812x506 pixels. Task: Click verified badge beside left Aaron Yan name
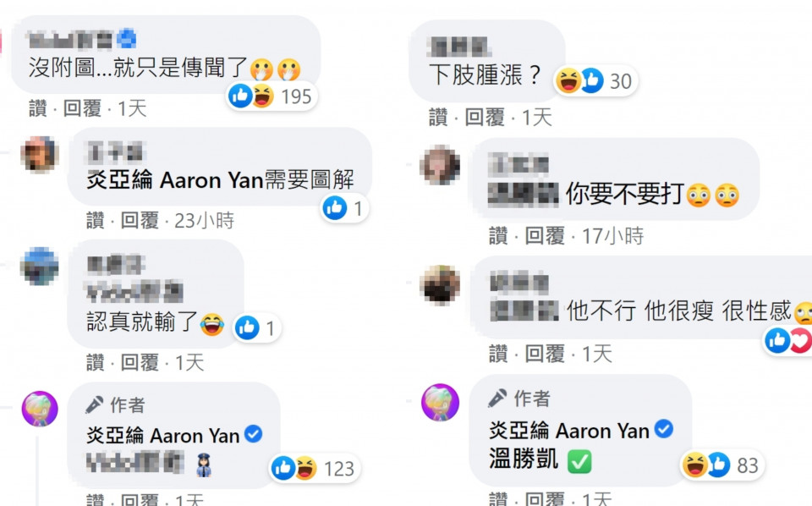point(253,434)
